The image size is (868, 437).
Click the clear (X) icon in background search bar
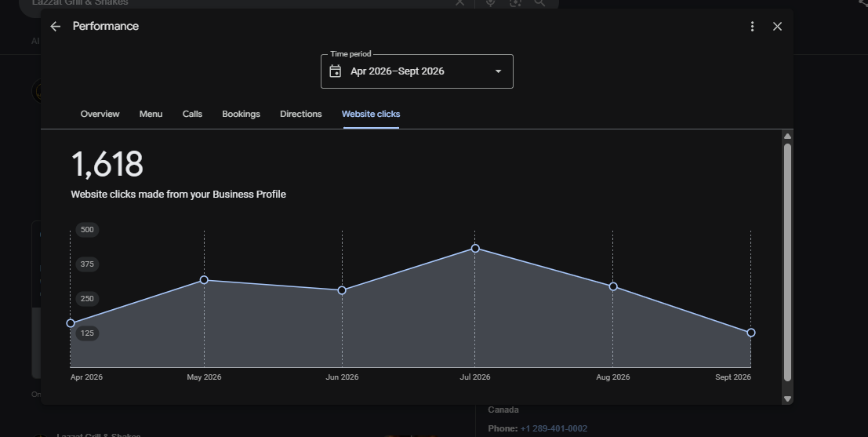coord(460,3)
